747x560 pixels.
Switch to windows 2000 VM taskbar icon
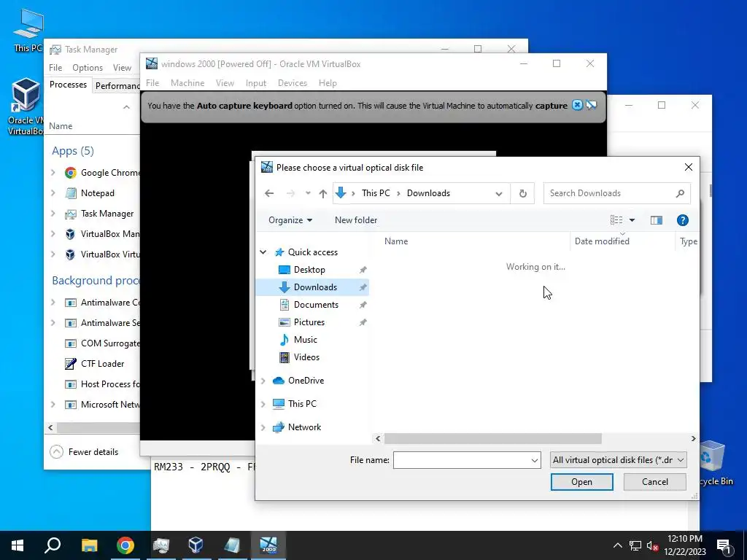pyautogui.click(x=268, y=545)
